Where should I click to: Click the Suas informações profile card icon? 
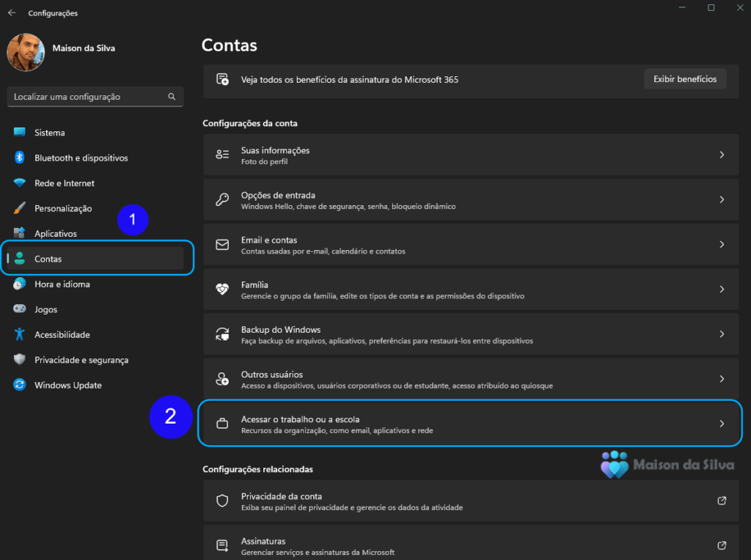pyautogui.click(x=222, y=154)
